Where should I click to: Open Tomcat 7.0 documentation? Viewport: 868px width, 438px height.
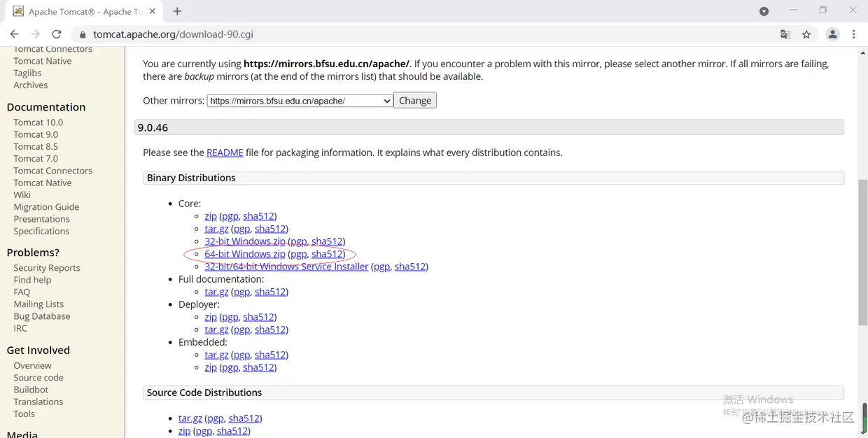click(x=36, y=159)
